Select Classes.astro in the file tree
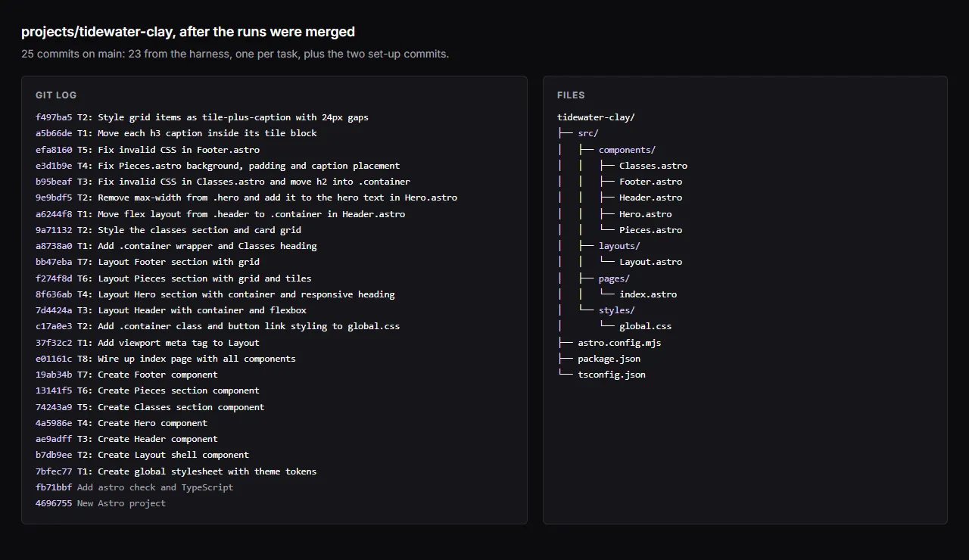969x560 pixels. click(x=653, y=166)
